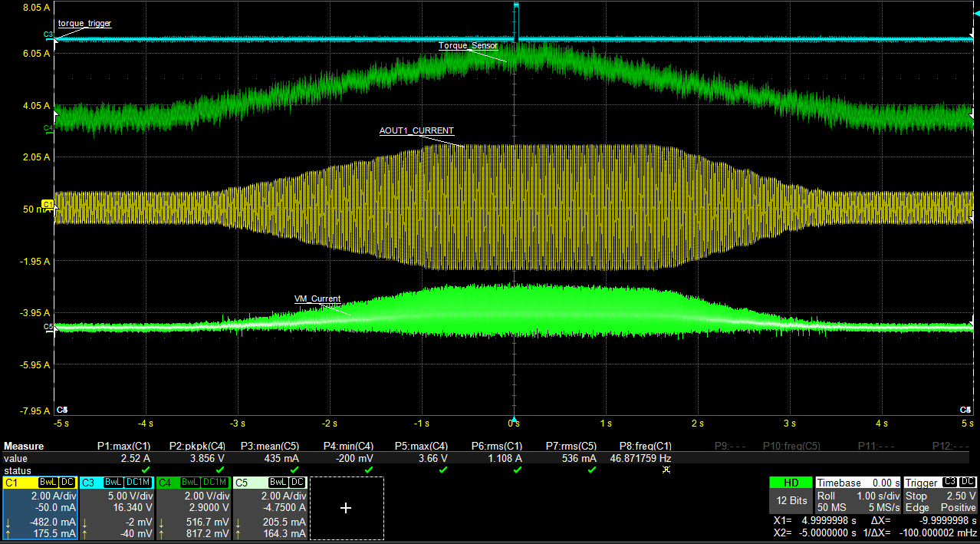Viewport: 980px width, 544px height.
Task: Open the Trigger settings descriptor
Action: pos(939,496)
